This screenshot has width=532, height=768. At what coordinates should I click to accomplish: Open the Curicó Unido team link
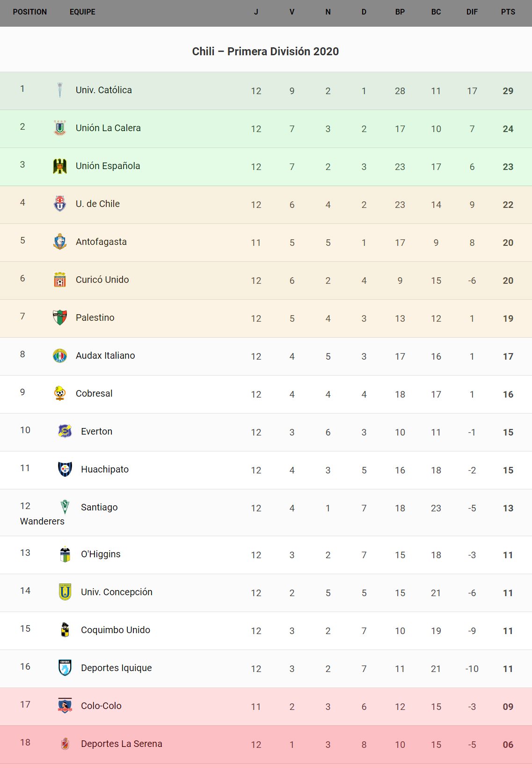(x=102, y=280)
